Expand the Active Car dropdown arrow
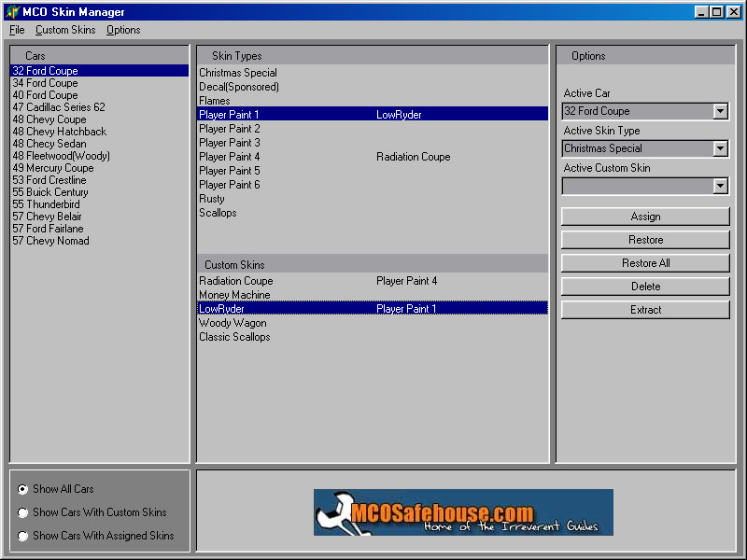The image size is (747, 560). 720,111
